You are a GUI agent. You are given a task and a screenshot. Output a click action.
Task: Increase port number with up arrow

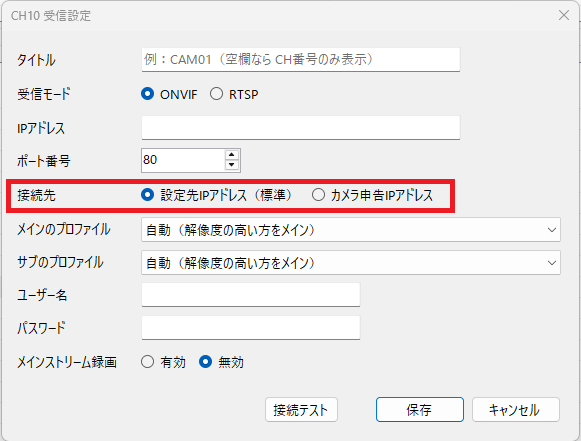pyautogui.click(x=232, y=155)
